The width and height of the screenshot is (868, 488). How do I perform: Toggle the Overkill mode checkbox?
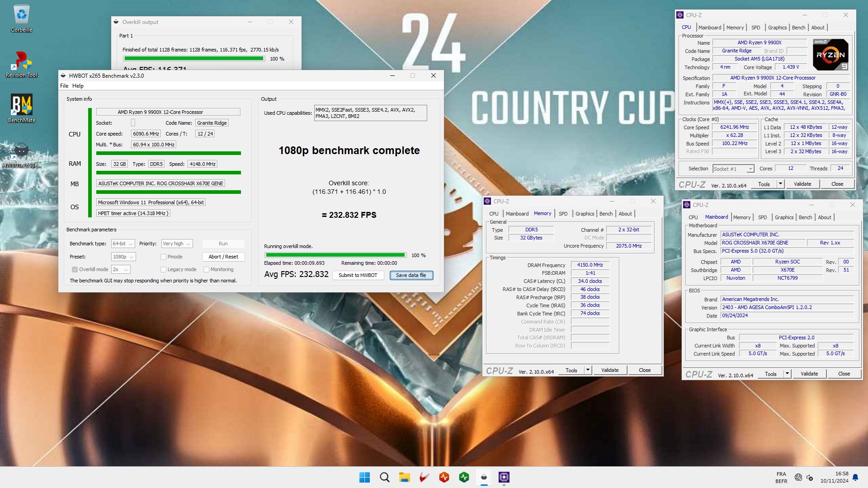click(x=75, y=269)
